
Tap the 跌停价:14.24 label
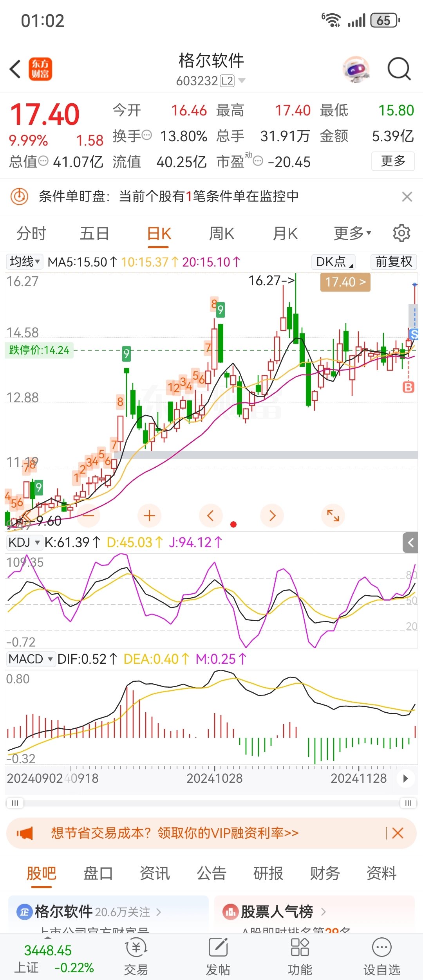39,350
